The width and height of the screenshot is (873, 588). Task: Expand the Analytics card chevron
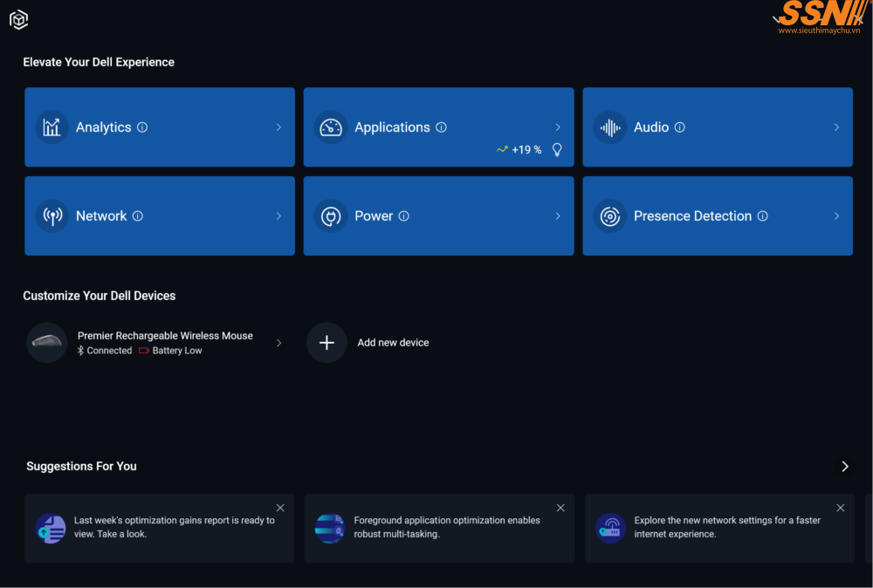pos(279,127)
